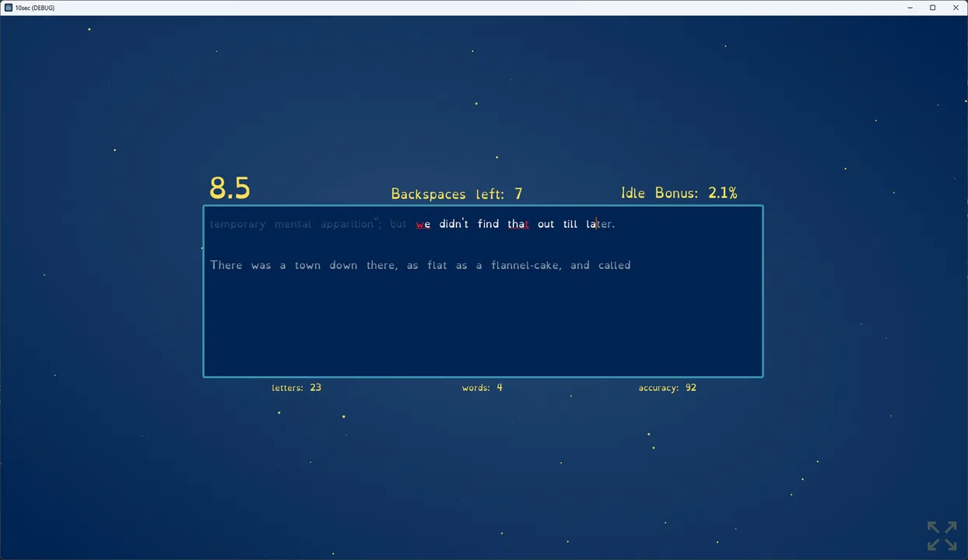Close the 10sec window

pos(956,8)
